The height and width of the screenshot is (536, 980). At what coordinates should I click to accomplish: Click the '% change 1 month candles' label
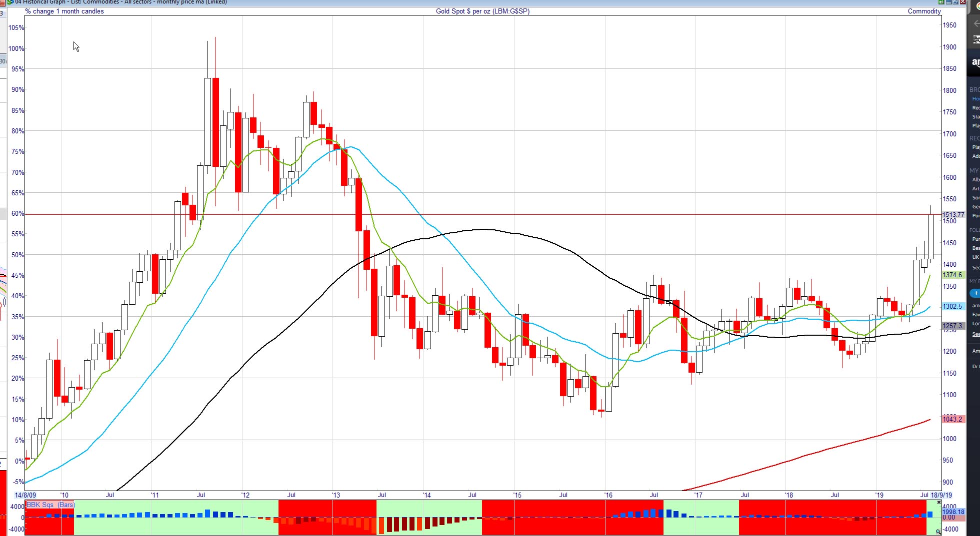point(64,11)
